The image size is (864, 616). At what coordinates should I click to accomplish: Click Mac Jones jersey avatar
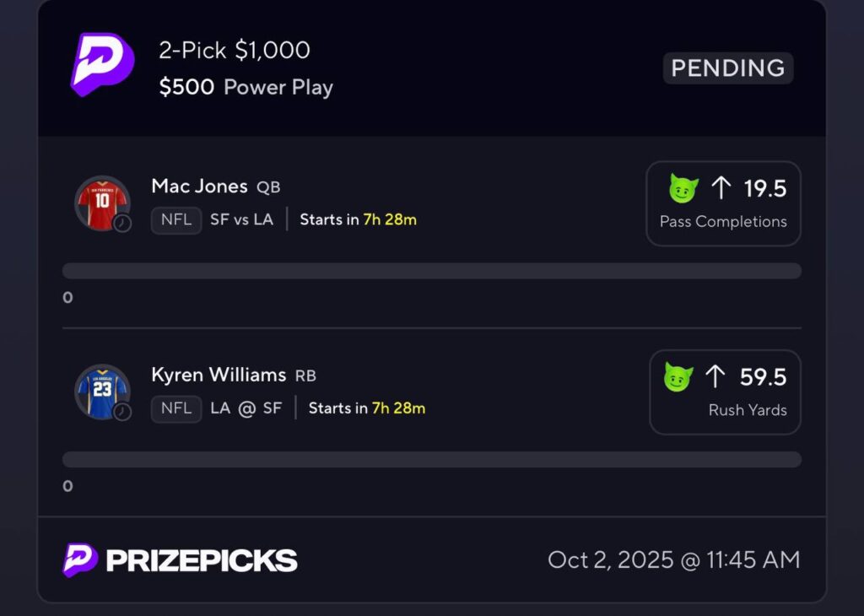click(x=101, y=203)
